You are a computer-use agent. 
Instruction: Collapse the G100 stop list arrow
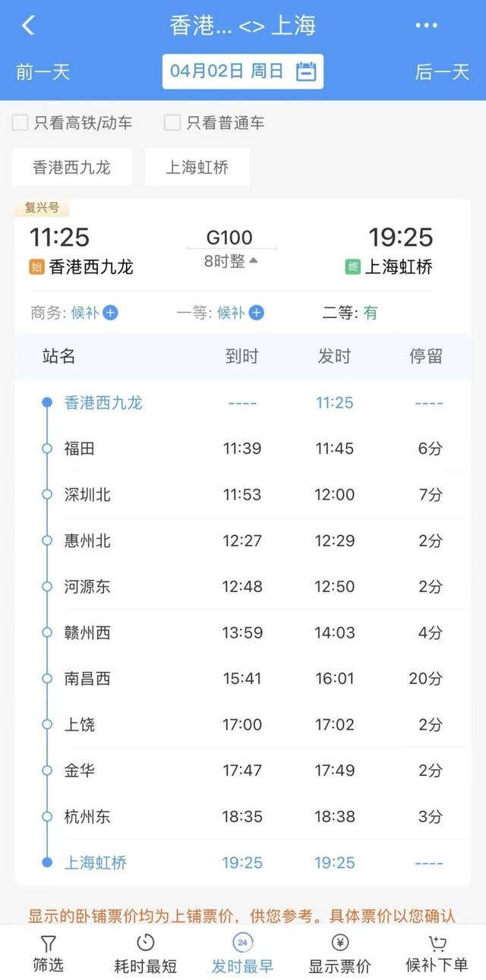click(x=254, y=261)
